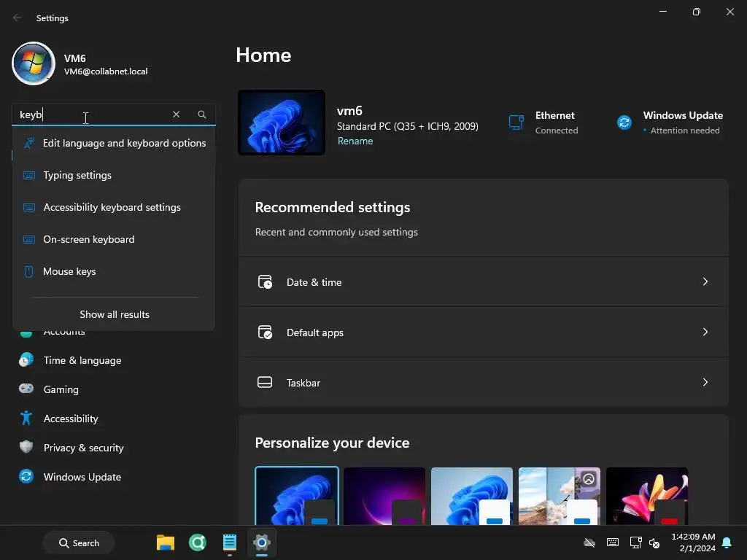Click the Privacy & security shield icon
This screenshot has height=560, width=747.
pyautogui.click(x=26, y=447)
